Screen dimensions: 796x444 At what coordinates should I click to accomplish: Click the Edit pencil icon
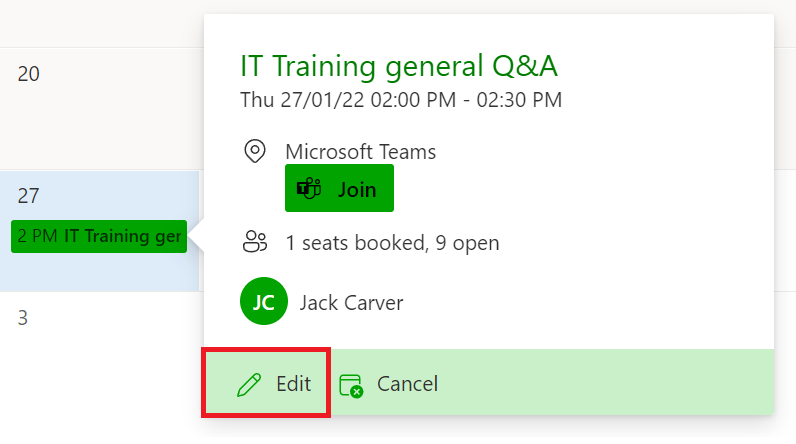point(249,384)
